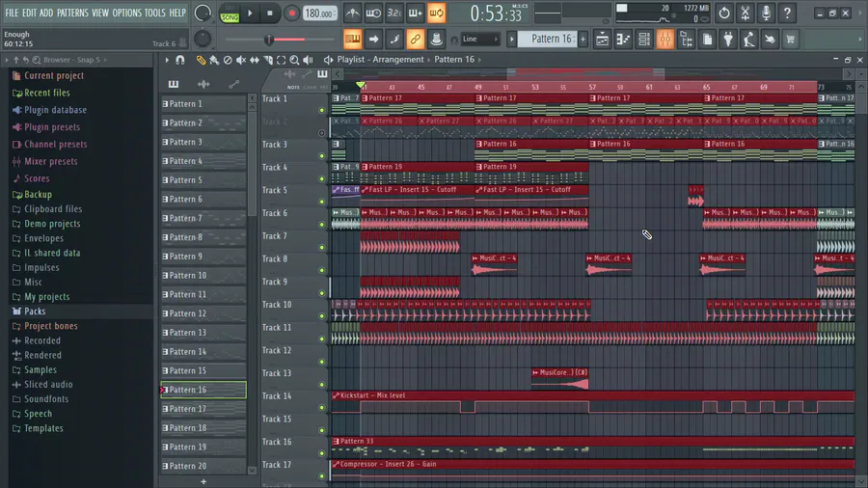The height and width of the screenshot is (488, 868).
Task: Mute Track 16 via its green dot
Action: [321, 453]
